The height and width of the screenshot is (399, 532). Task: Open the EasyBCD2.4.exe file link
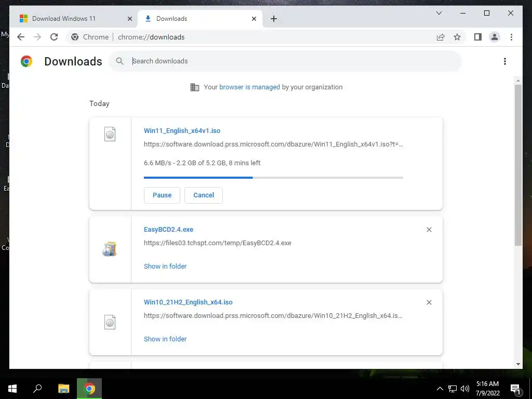click(x=168, y=229)
